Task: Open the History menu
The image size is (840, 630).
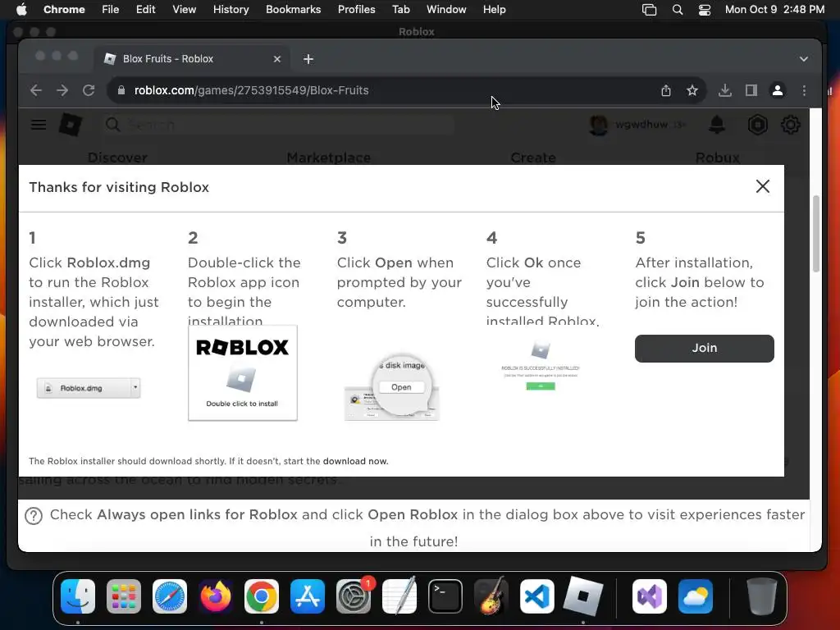Action: pyautogui.click(x=231, y=10)
